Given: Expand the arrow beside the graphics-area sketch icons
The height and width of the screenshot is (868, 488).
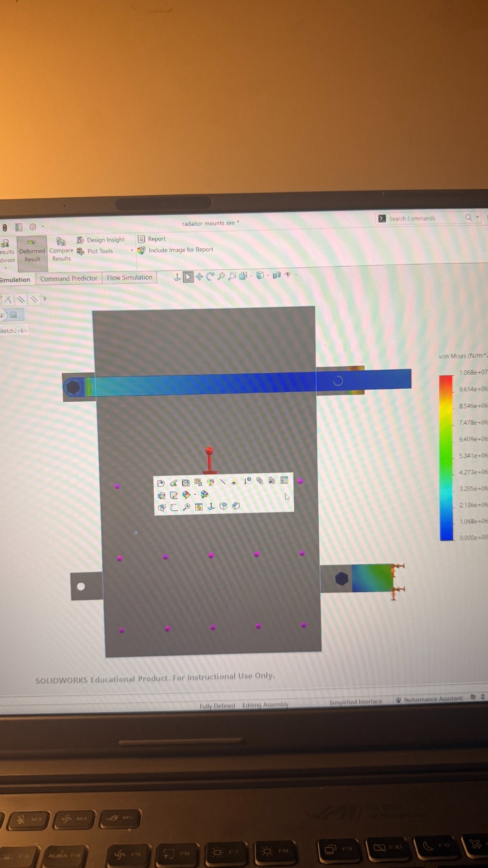Looking at the screenshot, I should tap(45, 298).
